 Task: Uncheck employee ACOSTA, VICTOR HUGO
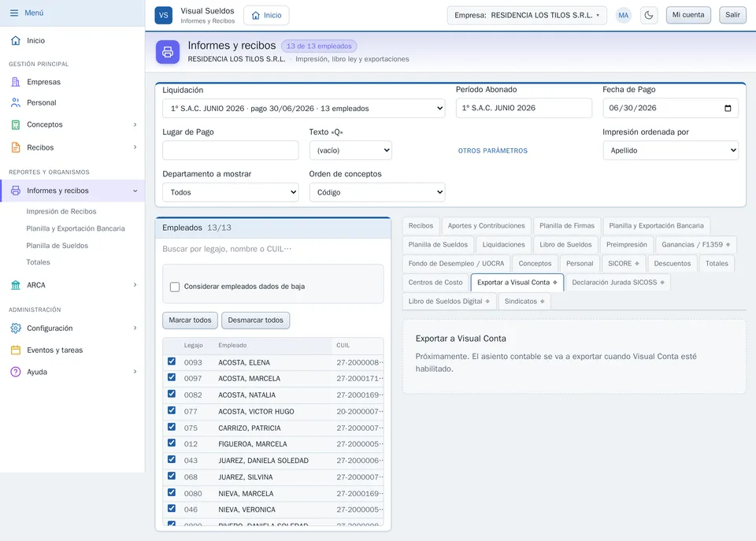tap(172, 411)
